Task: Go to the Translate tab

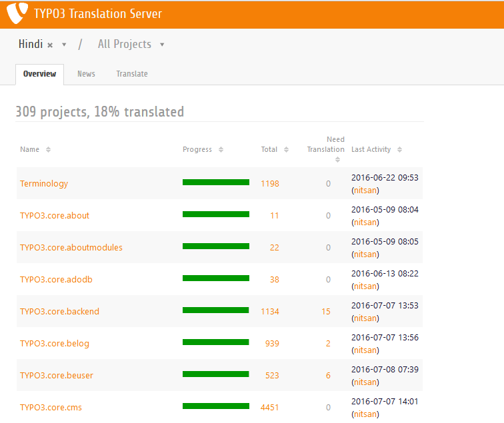Action: 132,74
